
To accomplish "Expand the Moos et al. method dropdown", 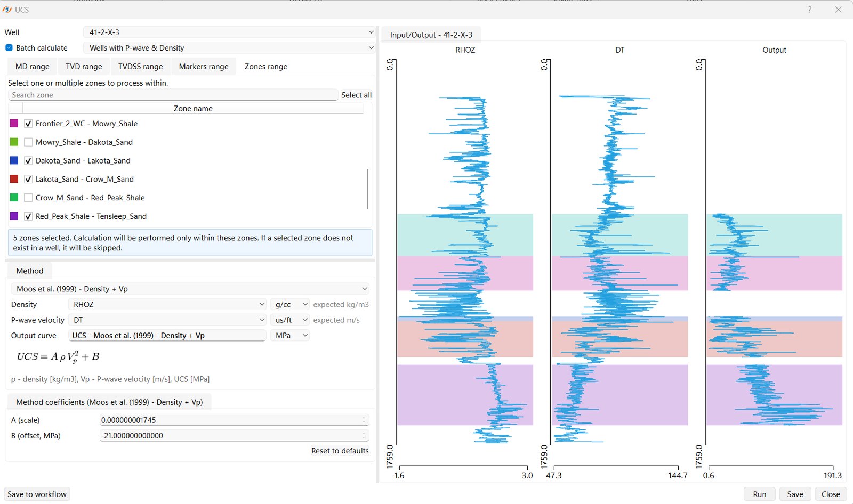I will pos(190,289).
